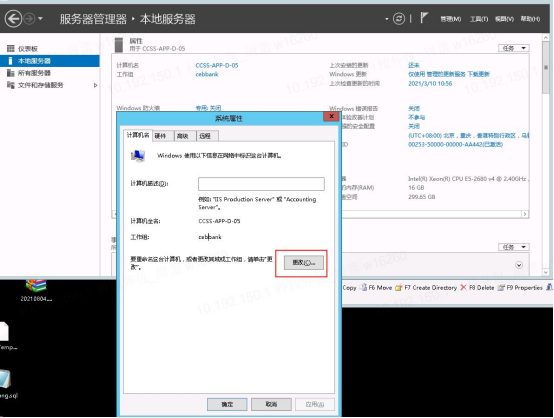This screenshot has width=554, height=418.
Task: Select the Temp file icon on the desktop
Action: click(x=6, y=336)
